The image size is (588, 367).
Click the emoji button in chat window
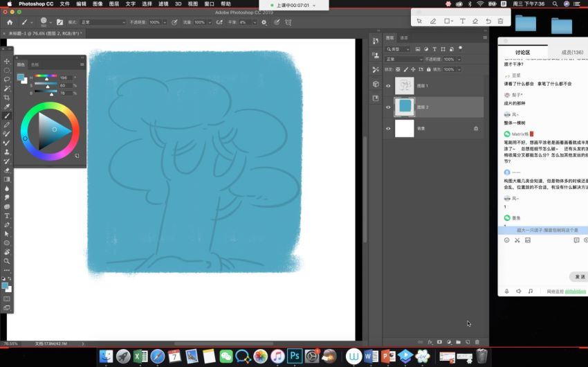point(506,240)
